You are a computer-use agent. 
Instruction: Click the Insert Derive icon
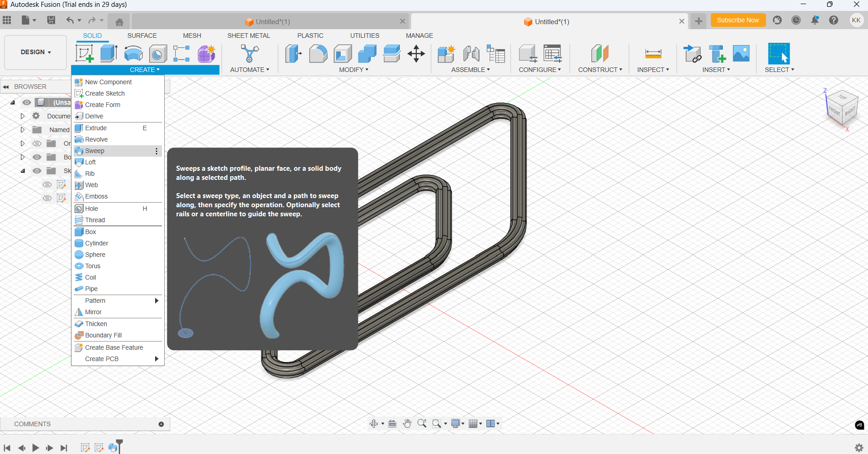pos(692,53)
